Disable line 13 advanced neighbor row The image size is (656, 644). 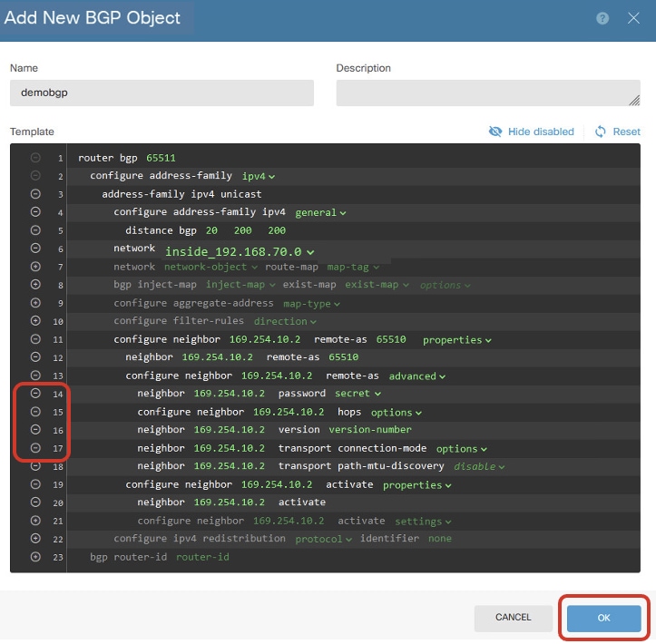(35, 376)
